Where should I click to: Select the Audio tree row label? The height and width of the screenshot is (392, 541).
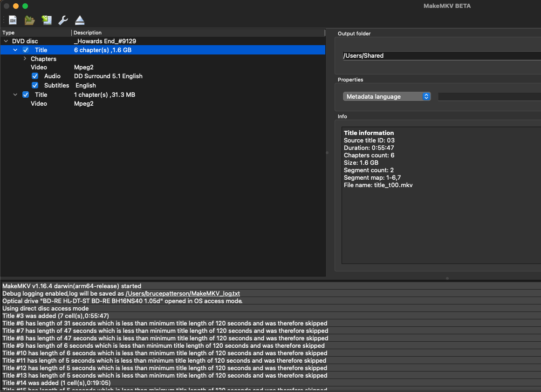(52, 76)
